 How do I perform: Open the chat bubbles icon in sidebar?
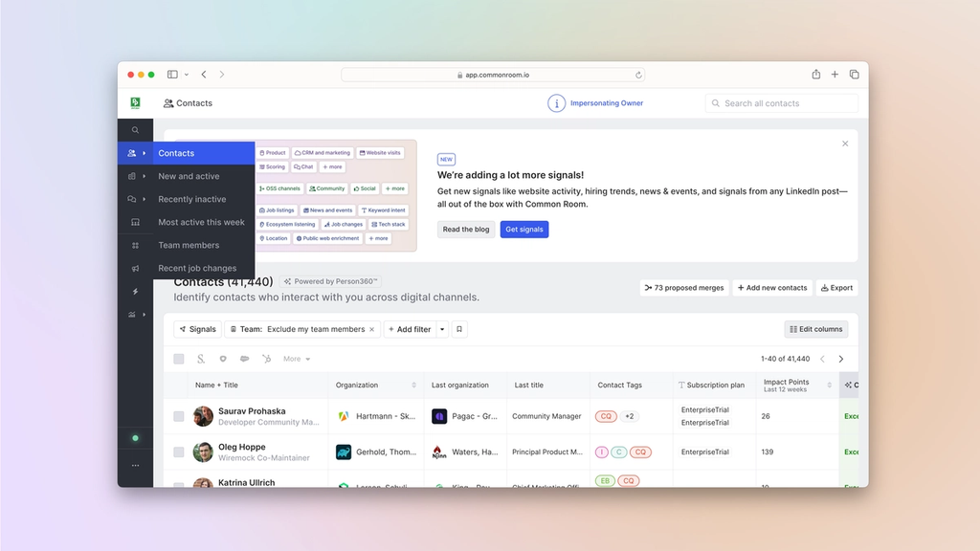point(131,199)
